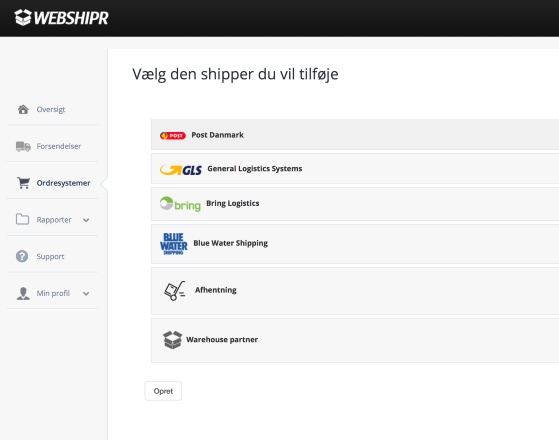
Task: Click the folder icon beside Rapporter
Action: [x=22, y=219]
